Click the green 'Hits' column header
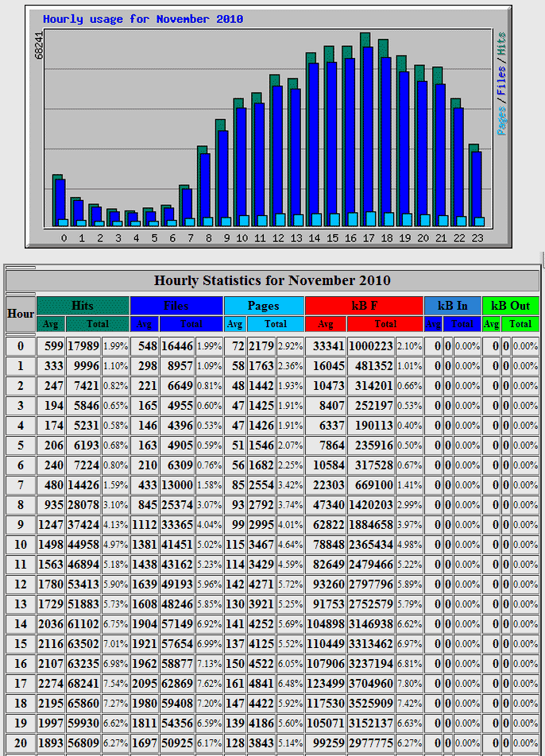 click(83, 306)
